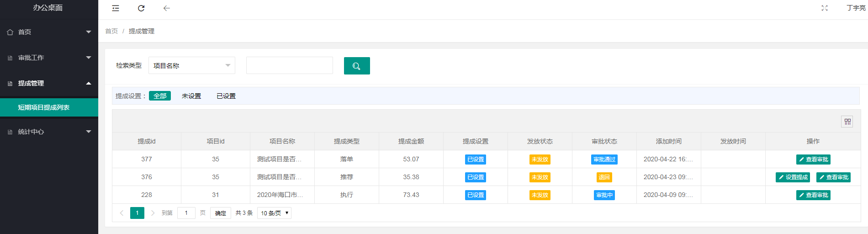The image size is (868, 234).
Task: Click the page jump number input
Action: (x=186, y=213)
